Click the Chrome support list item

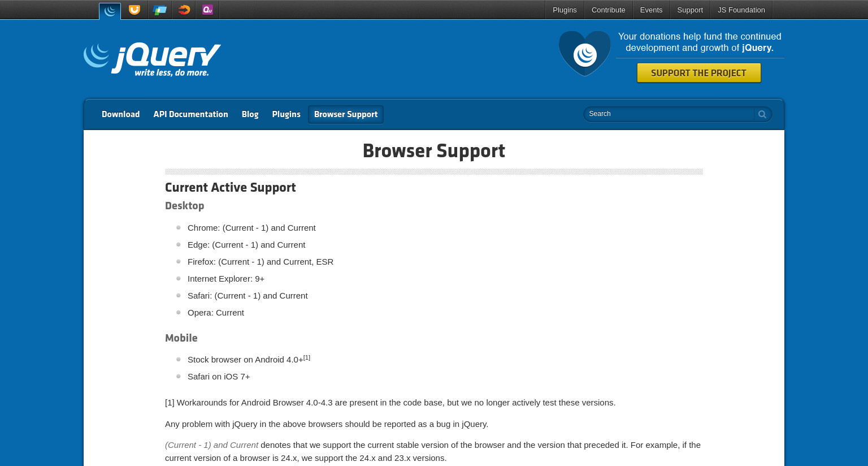tap(251, 228)
